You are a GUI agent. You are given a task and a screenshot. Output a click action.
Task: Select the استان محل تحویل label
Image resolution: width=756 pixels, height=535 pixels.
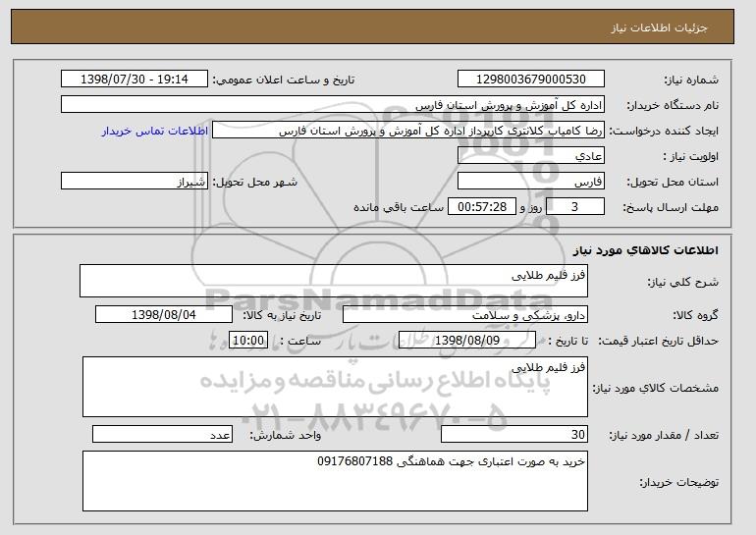[673, 183]
